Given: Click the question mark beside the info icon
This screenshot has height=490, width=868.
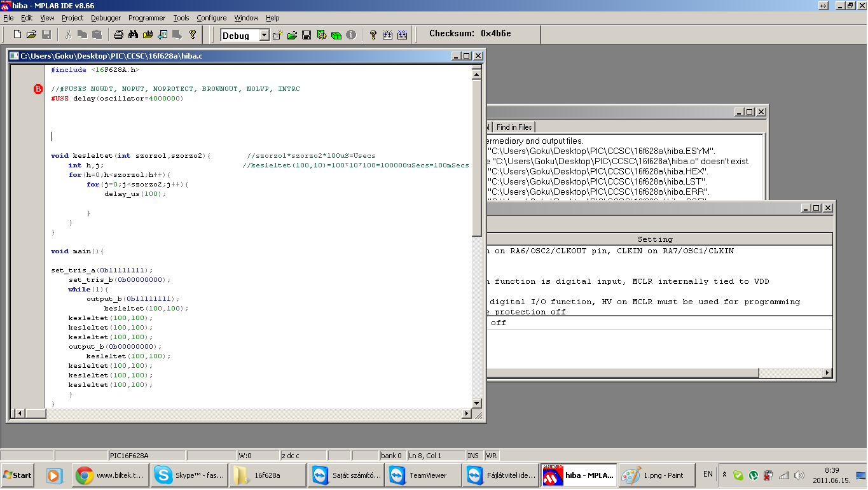Looking at the screenshot, I should (x=373, y=35).
